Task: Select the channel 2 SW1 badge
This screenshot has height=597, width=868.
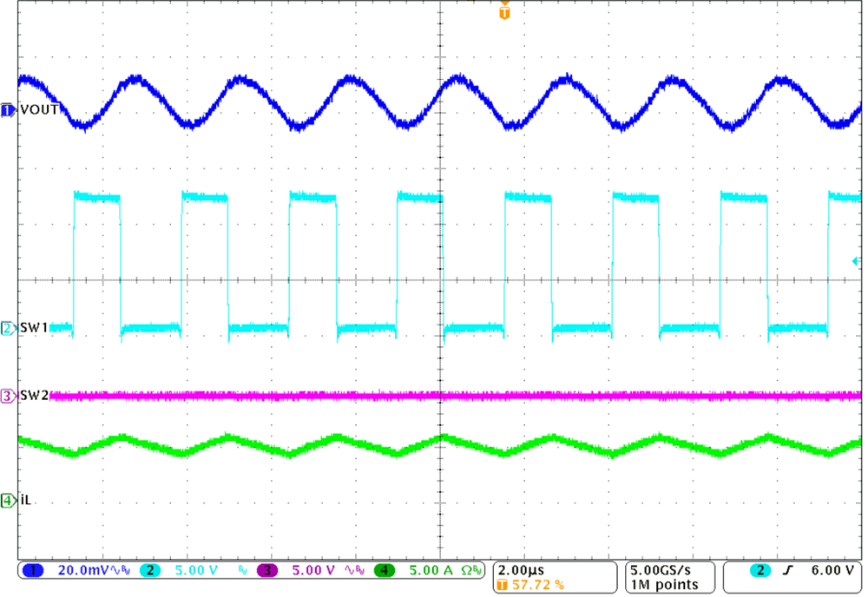Action: point(7,330)
